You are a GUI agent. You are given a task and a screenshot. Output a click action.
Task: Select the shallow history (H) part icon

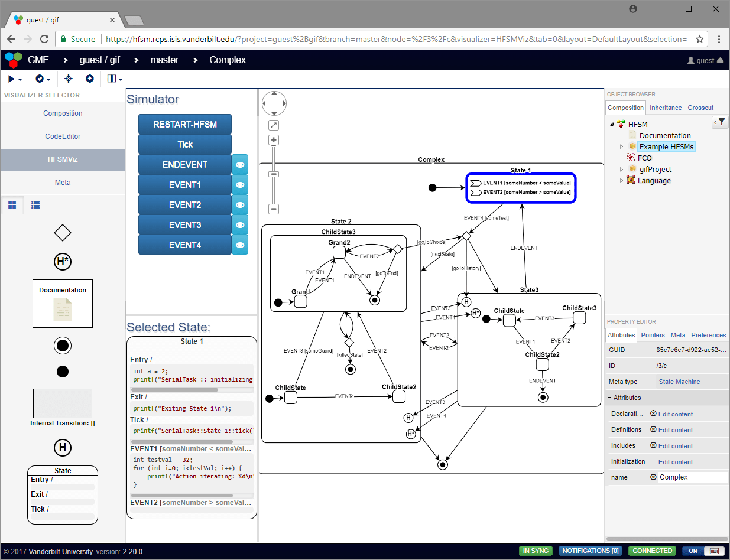(62, 448)
